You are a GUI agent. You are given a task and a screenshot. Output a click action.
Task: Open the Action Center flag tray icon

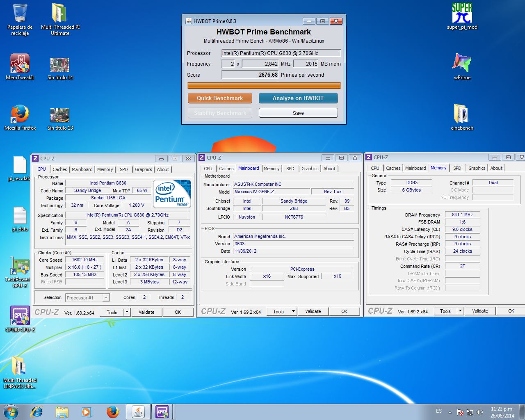(460, 412)
